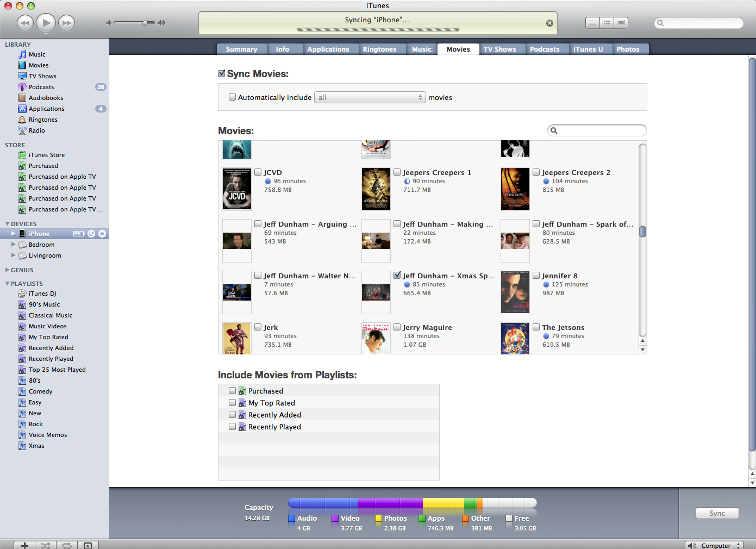Open the Ringtones tab
Image resolution: width=756 pixels, height=549 pixels.
[380, 49]
